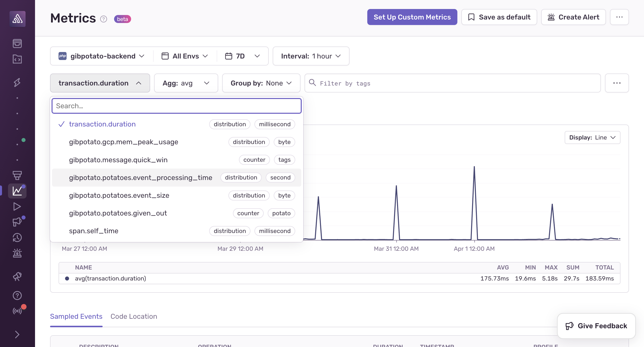Open the Group by None dropdown

pyautogui.click(x=261, y=83)
